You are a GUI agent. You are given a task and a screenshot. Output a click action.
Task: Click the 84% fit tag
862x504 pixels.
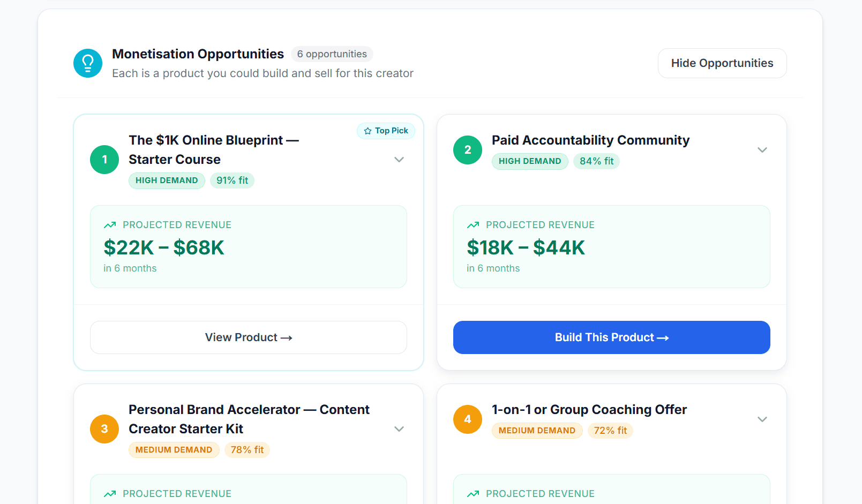(596, 161)
